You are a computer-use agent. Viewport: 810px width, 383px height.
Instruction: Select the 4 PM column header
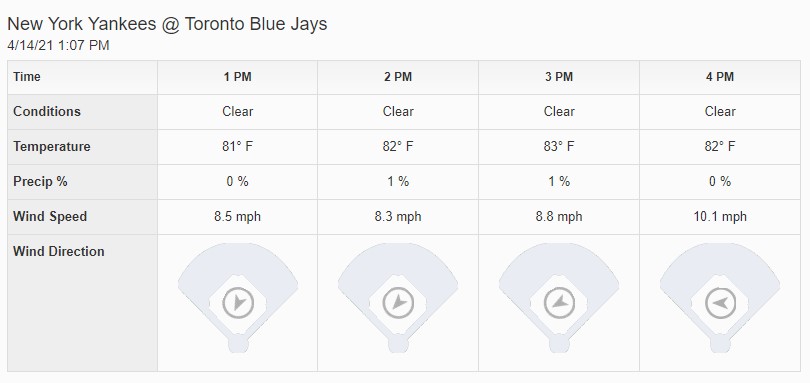(x=720, y=77)
